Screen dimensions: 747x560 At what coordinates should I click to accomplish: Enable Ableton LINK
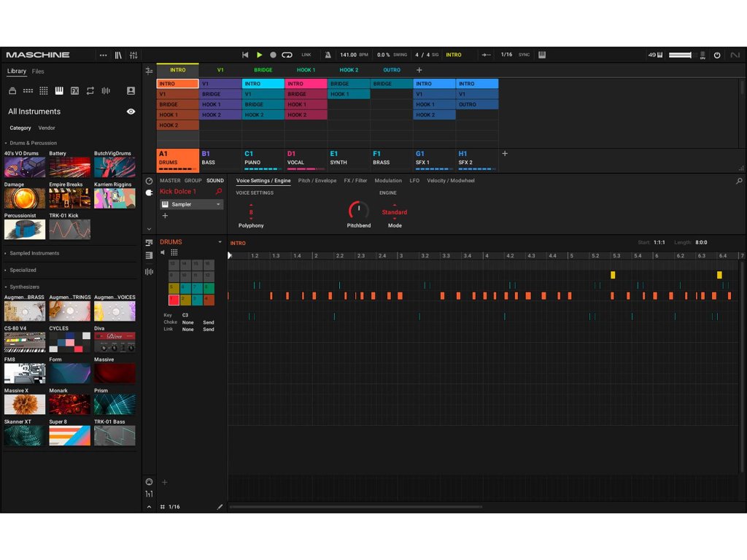tap(306, 55)
